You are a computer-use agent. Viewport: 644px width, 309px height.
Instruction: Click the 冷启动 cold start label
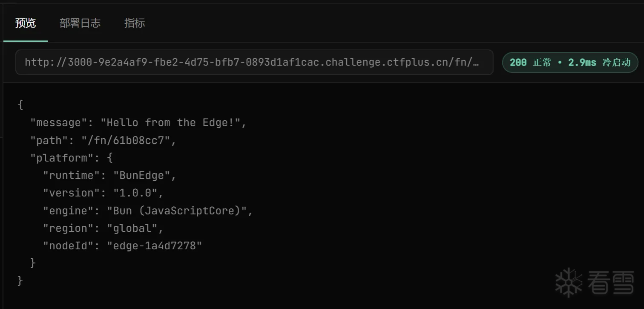(x=616, y=63)
